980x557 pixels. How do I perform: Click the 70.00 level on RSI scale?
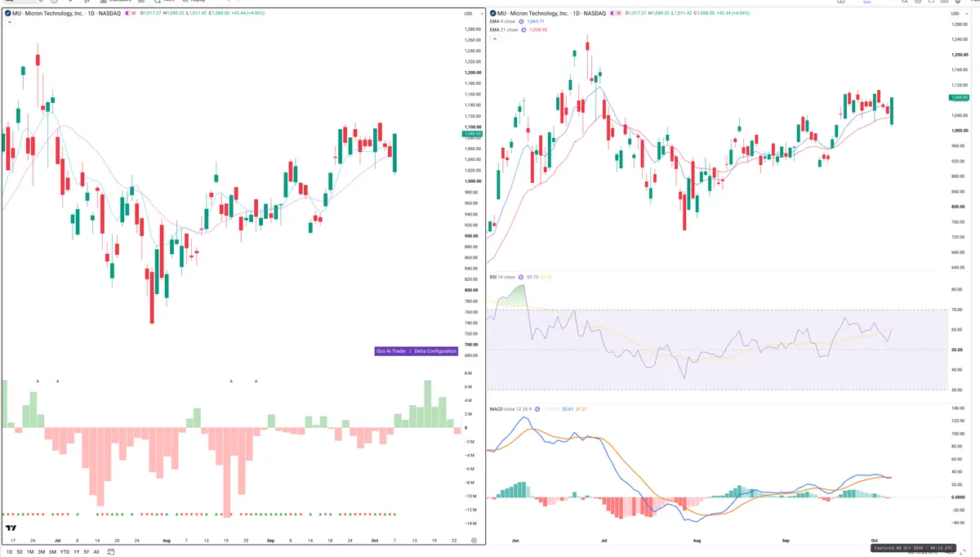point(955,310)
